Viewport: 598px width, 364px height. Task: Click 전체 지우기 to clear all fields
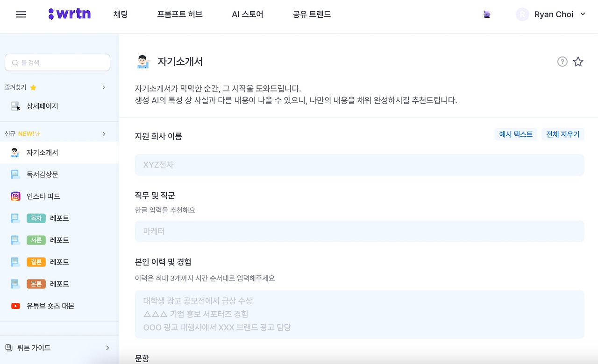[x=563, y=134]
